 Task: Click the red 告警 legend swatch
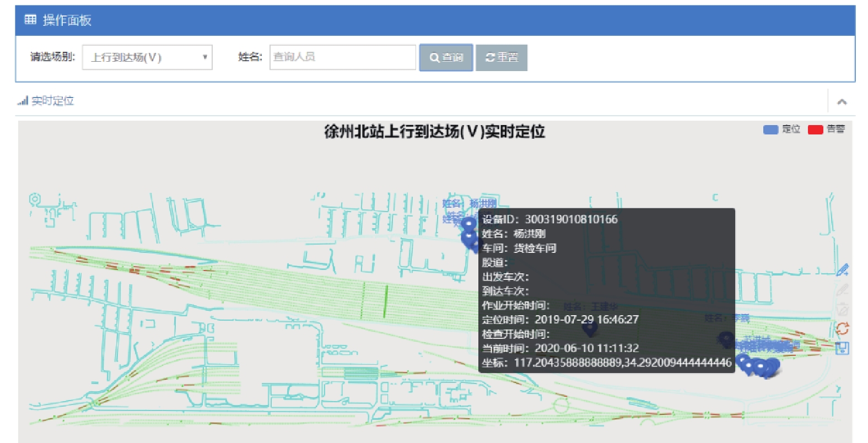(815, 129)
